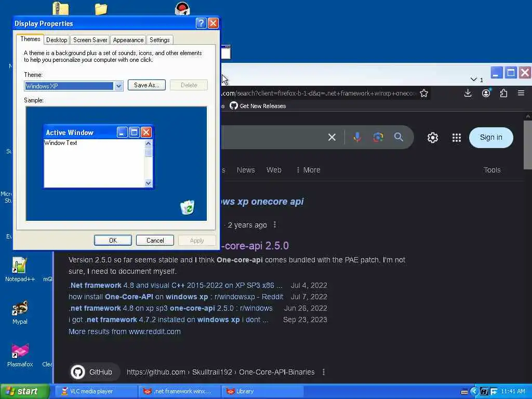Image resolution: width=532 pixels, height=399 pixels.
Task: Open options dots for GitHub result
Action: [324, 372]
